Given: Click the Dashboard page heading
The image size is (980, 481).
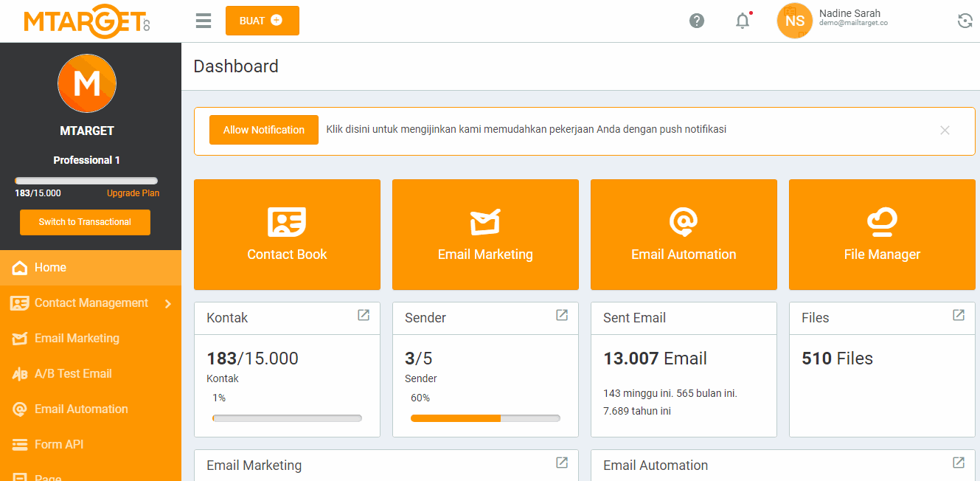Looking at the screenshot, I should coord(236,66).
